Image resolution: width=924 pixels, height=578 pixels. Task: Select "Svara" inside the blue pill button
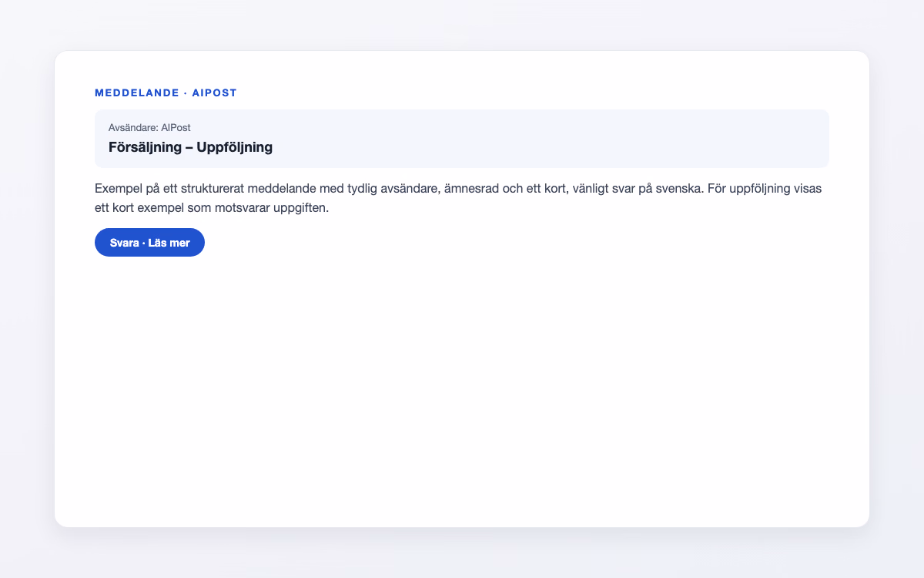125,243
